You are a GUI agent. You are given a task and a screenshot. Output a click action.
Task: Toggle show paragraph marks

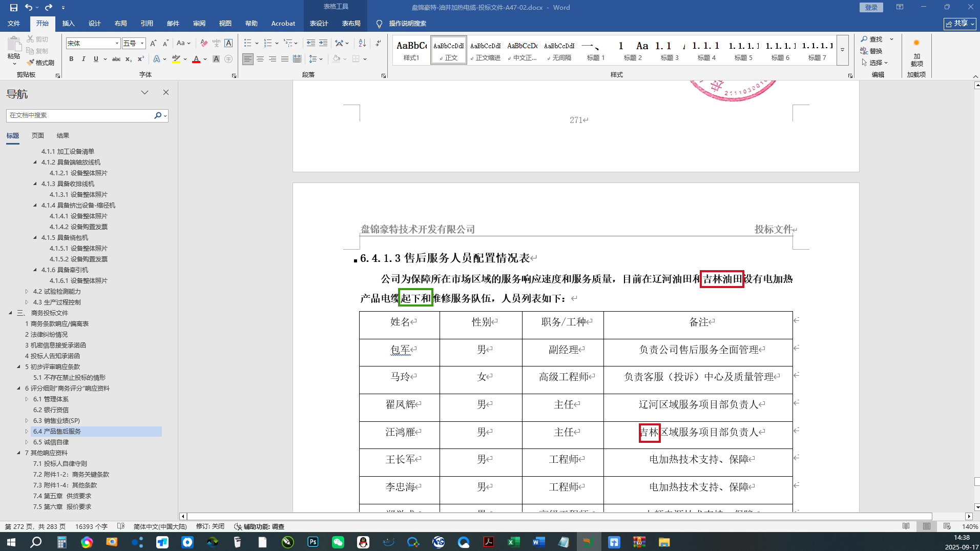378,43
